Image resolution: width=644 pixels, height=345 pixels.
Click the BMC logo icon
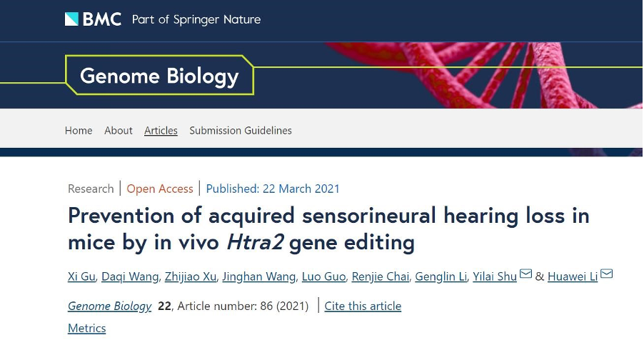pyautogui.click(x=71, y=19)
